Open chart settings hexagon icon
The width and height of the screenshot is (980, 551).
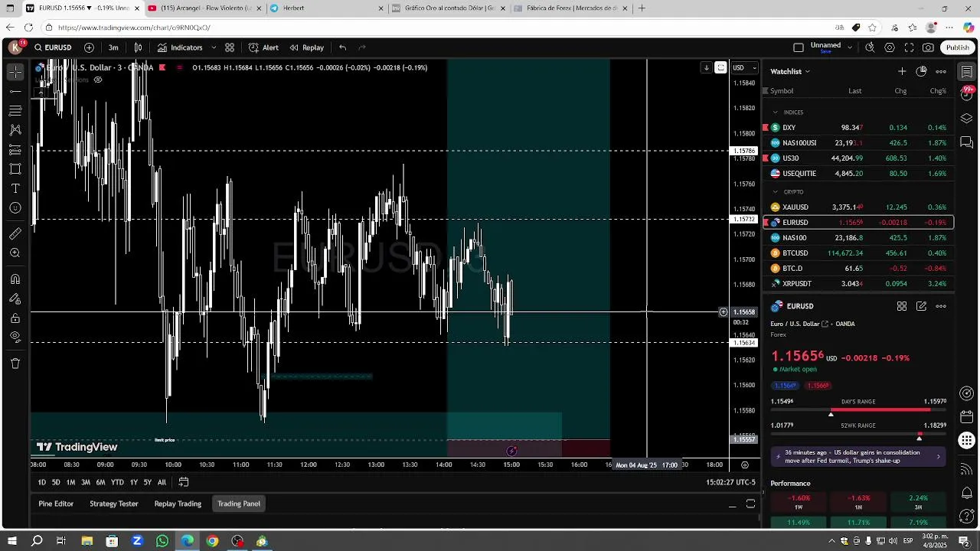pyautogui.click(x=890, y=47)
